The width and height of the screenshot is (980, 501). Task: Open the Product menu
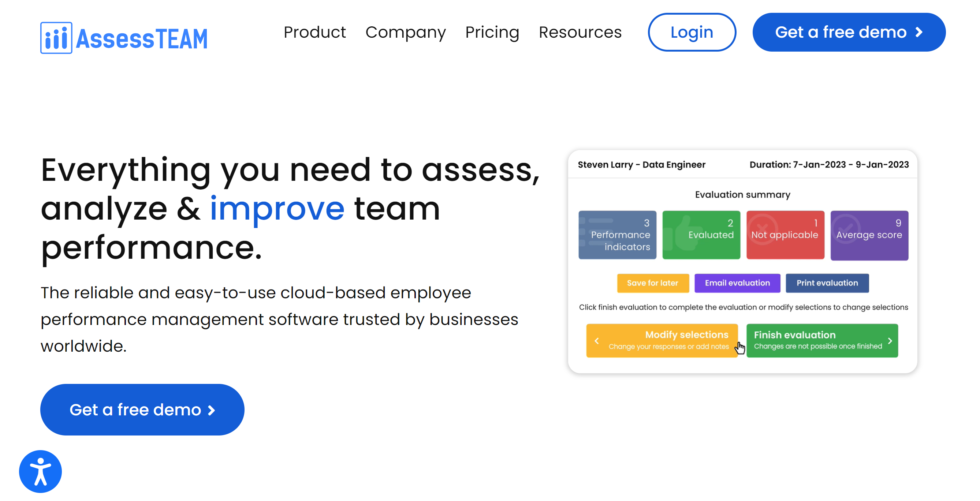[x=314, y=32]
